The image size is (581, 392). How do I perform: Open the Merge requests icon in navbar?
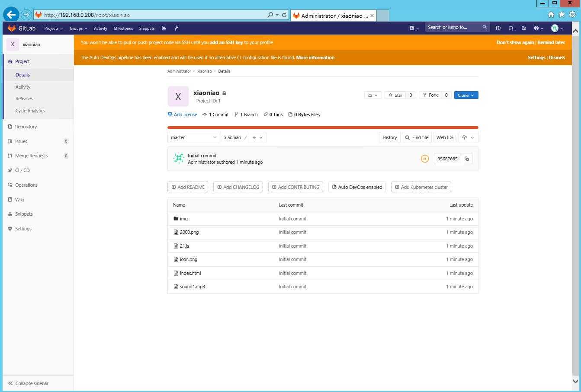511,28
